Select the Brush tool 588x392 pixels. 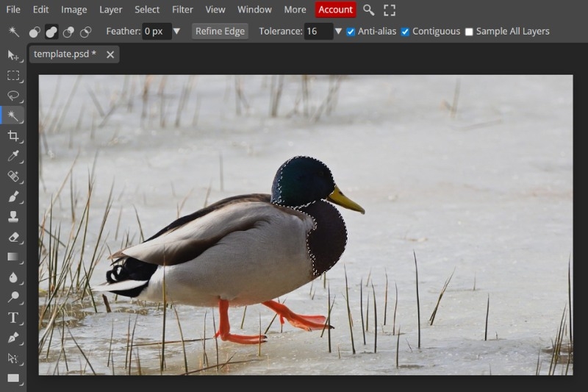(x=13, y=196)
